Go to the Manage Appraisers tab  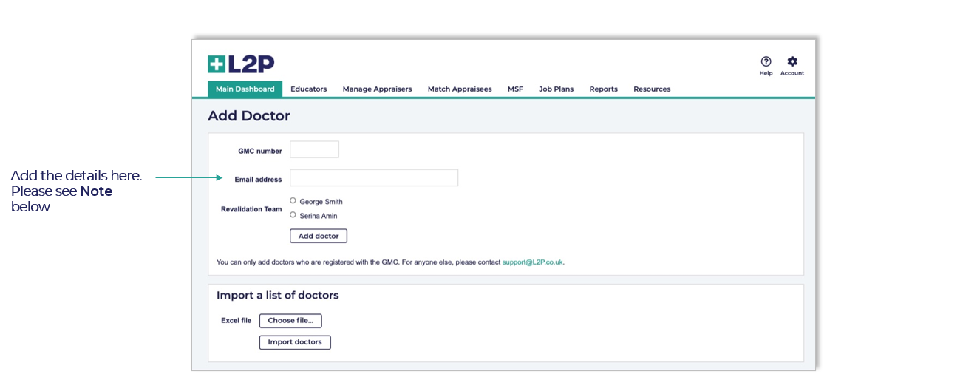click(377, 89)
